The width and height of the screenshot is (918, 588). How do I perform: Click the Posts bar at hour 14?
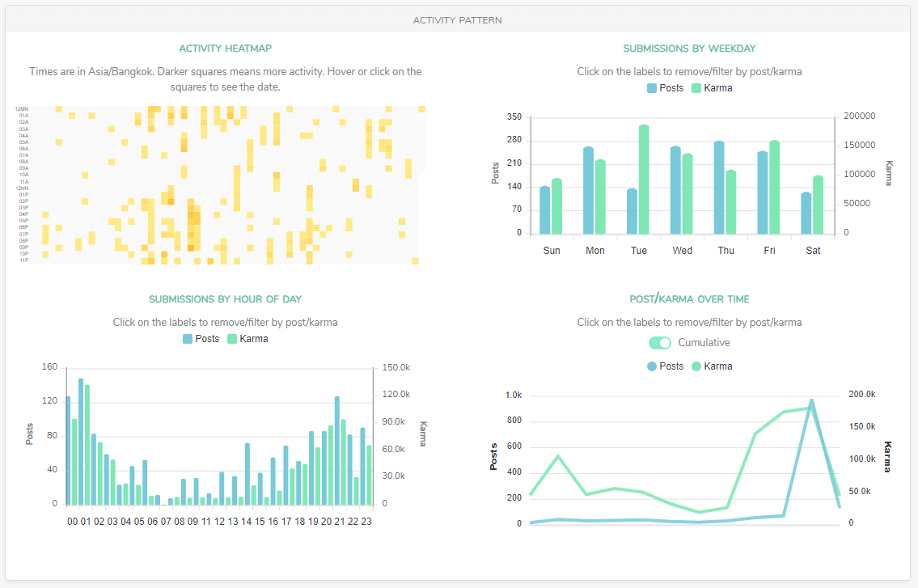coord(247,474)
